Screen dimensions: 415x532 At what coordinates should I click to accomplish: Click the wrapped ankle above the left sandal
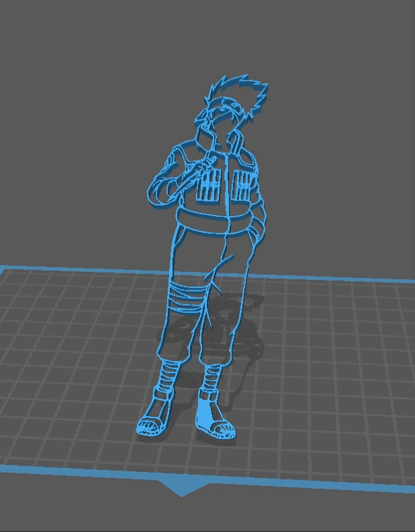(165, 377)
